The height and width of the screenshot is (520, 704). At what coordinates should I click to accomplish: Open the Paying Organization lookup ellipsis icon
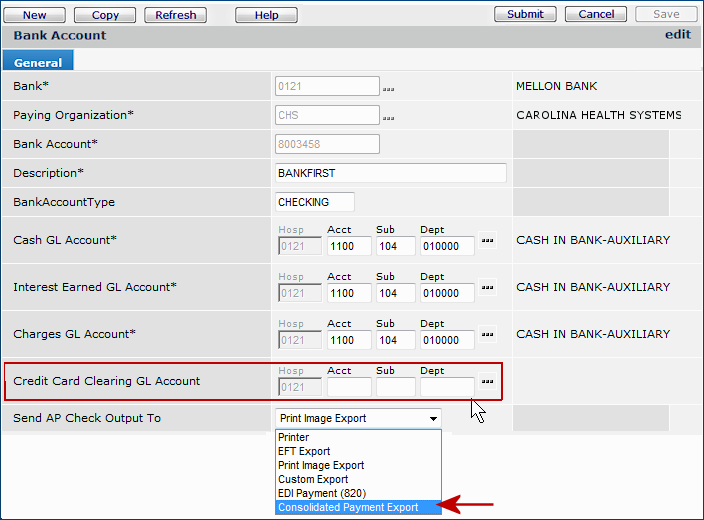pos(388,118)
